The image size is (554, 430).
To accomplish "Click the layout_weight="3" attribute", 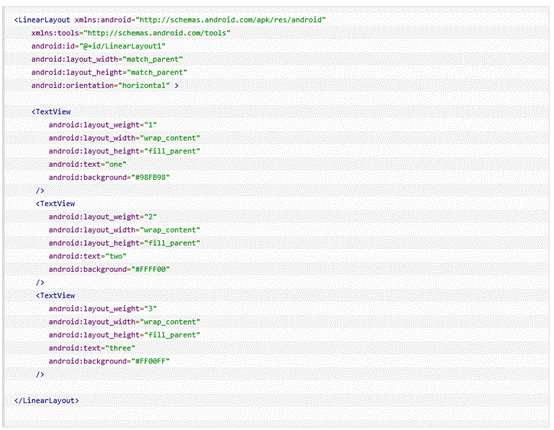I will 103,308.
